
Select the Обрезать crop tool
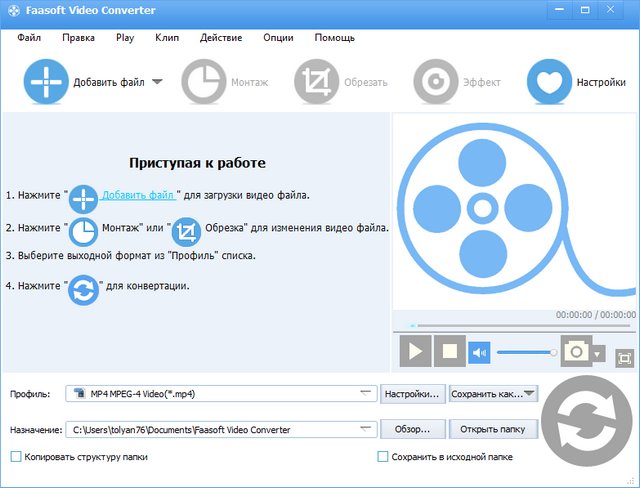point(318,82)
